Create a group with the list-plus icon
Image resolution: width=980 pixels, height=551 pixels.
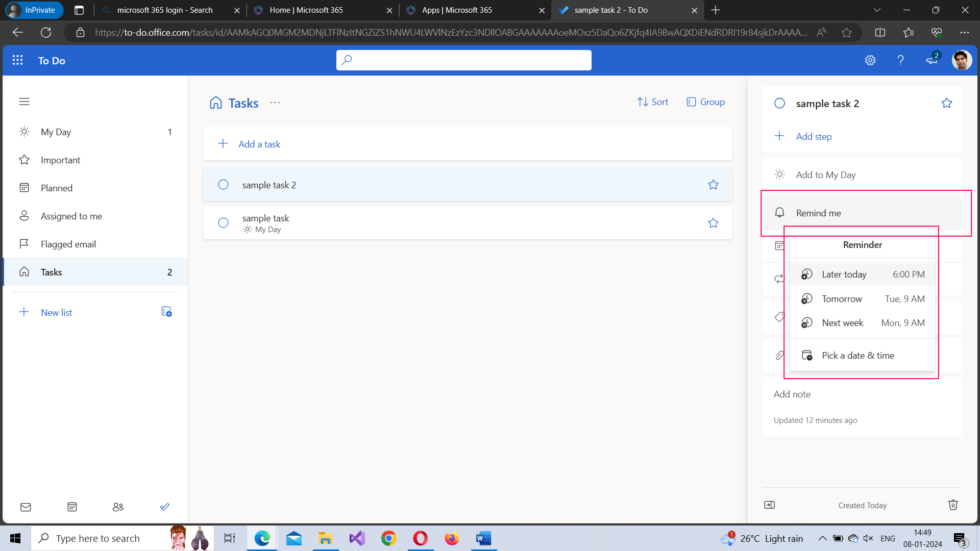pyautogui.click(x=166, y=311)
